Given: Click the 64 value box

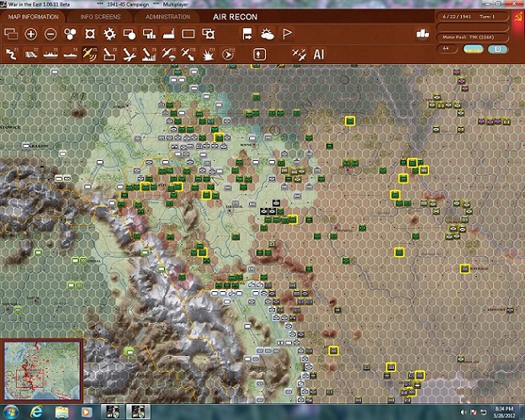Looking at the screenshot, I should pyautogui.click(x=447, y=49).
